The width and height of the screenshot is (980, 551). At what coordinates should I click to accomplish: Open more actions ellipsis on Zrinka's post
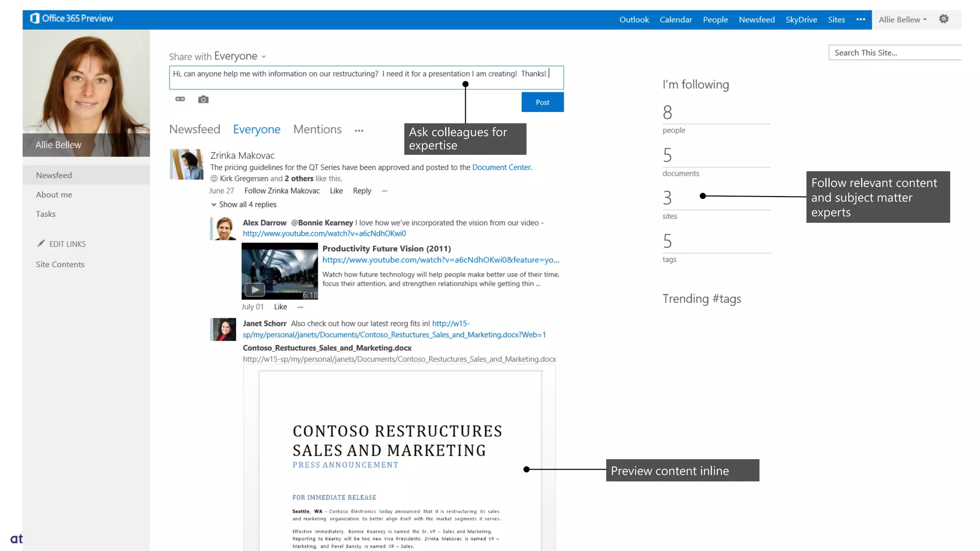(x=384, y=191)
